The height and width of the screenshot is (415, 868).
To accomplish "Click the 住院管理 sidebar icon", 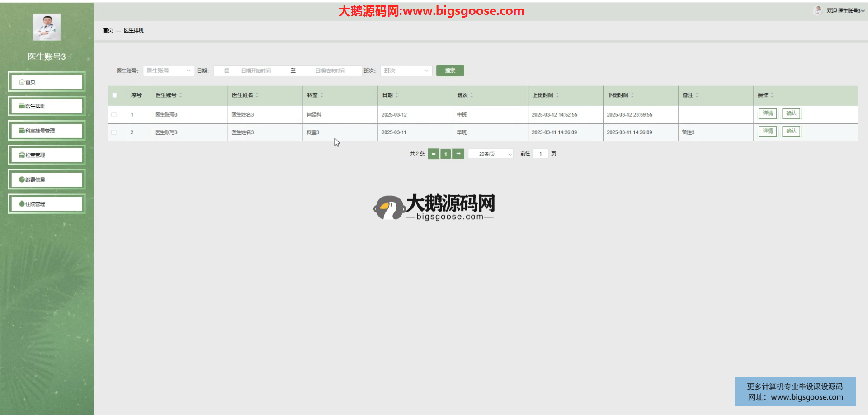I will 22,204.
